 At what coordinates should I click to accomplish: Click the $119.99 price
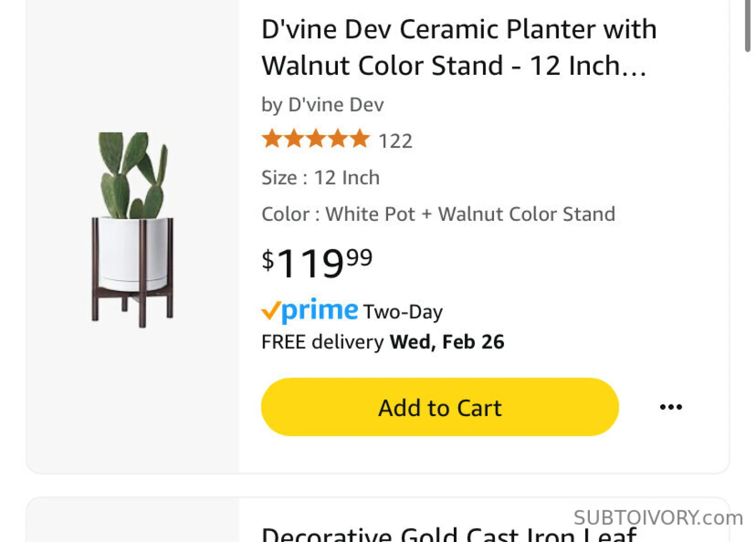click(317, 262)
